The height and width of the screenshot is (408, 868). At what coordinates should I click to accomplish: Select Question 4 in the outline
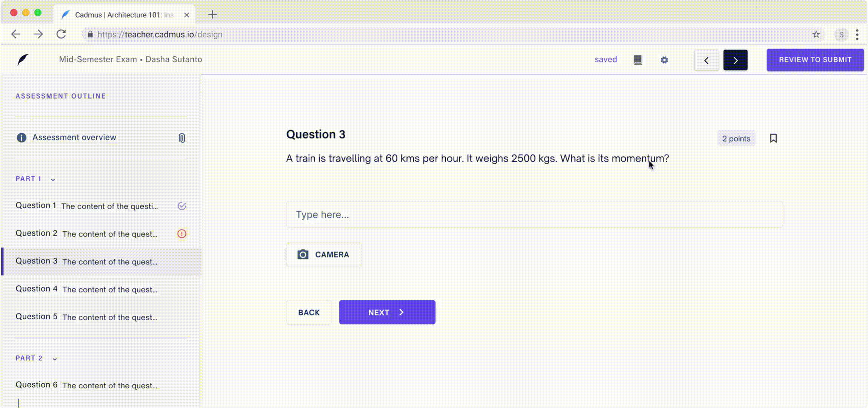tap(86, 289)
